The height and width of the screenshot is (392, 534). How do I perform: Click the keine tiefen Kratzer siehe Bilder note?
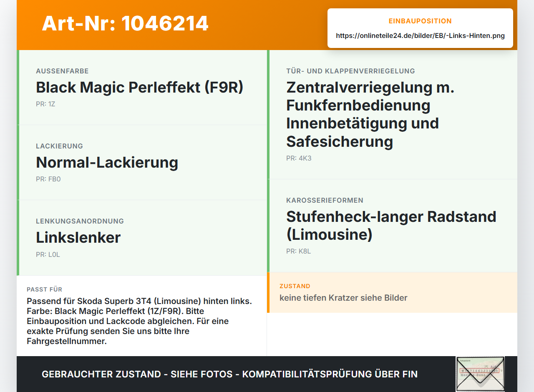[343, 298]
